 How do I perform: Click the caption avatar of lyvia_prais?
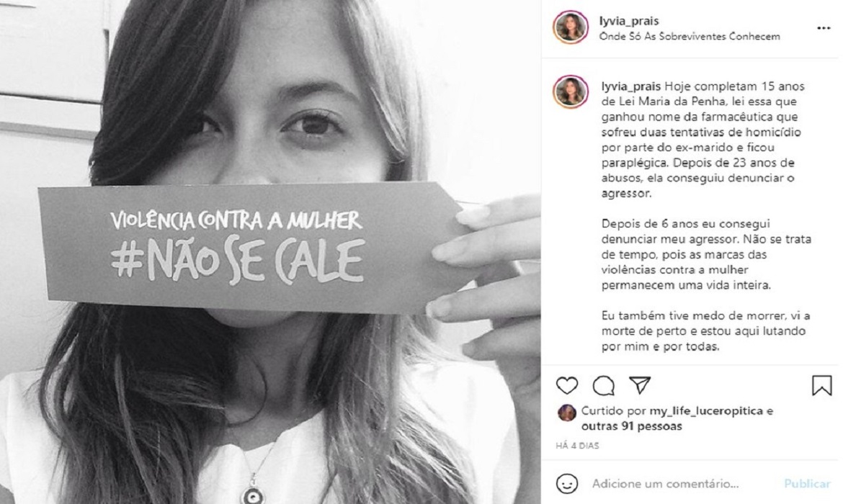(x=571, y=92)
